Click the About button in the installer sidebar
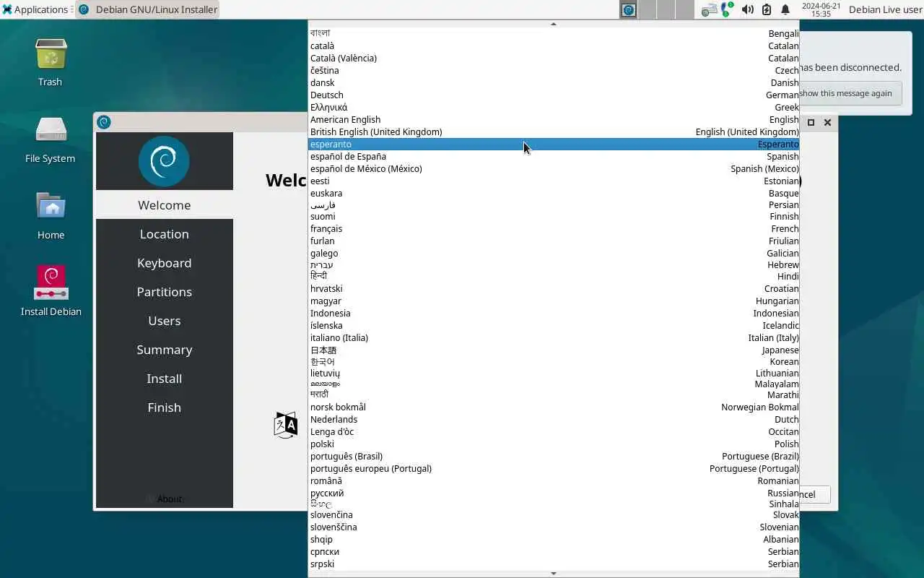This screenshot has height=578, width=924. [165, 499]
